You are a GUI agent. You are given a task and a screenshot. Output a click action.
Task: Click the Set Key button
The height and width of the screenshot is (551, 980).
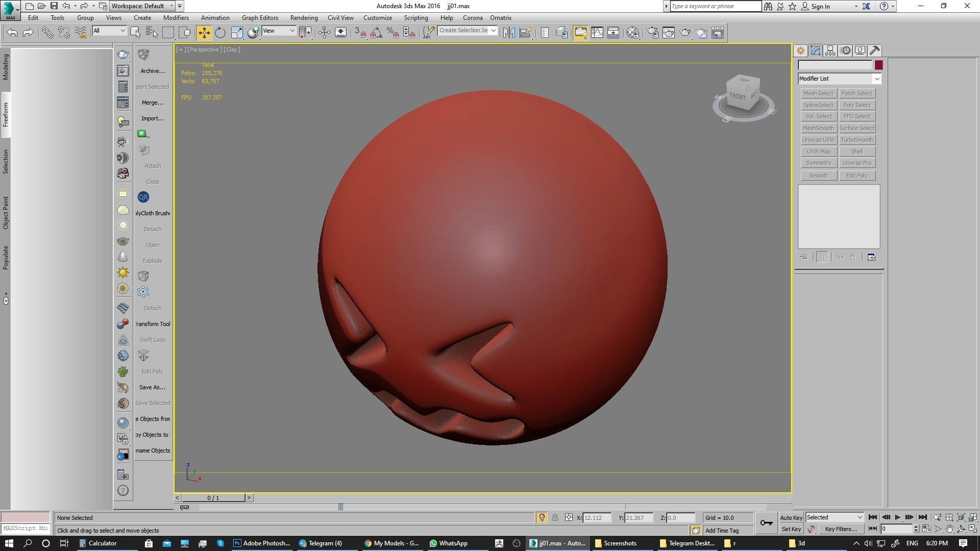(x=791, y=529)
